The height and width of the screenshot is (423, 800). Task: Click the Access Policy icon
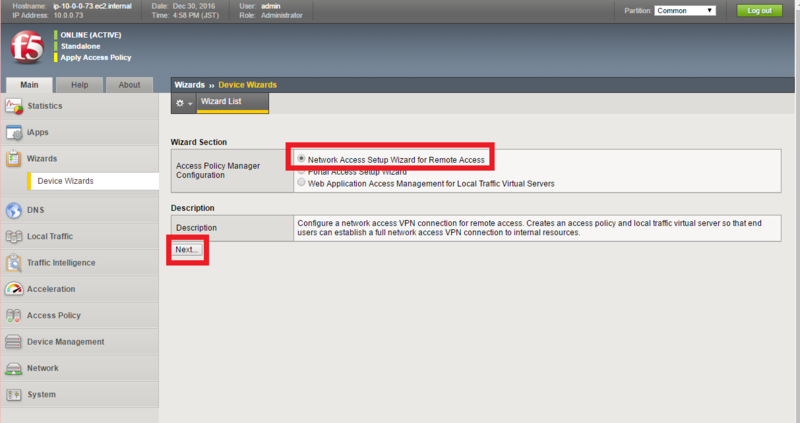coord(14,315)
